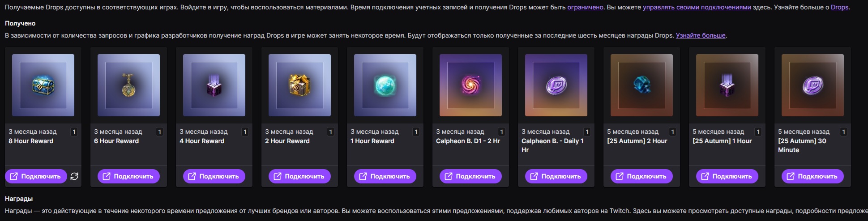Click Подключить under 2 Hour Reward
Viewport: 868px width, 221px height.
click(x=299, y=176)
